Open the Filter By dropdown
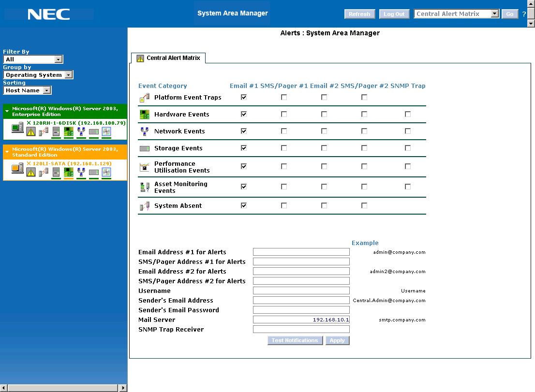535x392 pixels. click(x=33, y=59)
